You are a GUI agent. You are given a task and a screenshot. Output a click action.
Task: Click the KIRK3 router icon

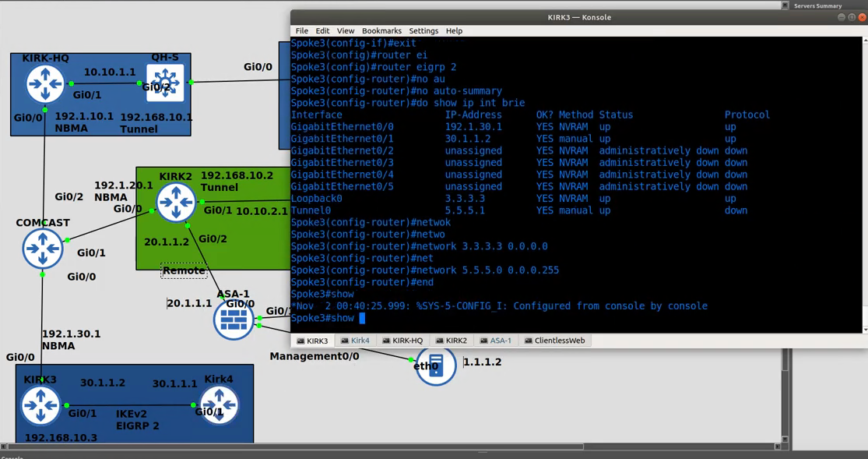click(40, 405)
